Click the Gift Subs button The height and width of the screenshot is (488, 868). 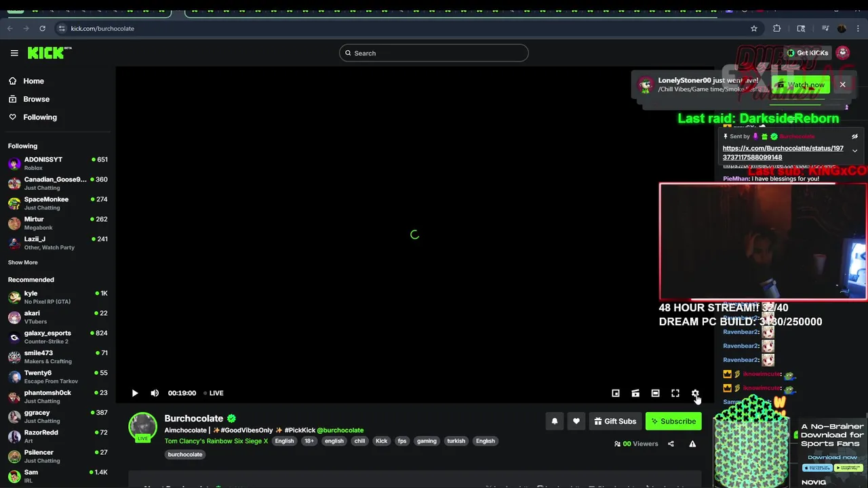[x=615, y=422]
